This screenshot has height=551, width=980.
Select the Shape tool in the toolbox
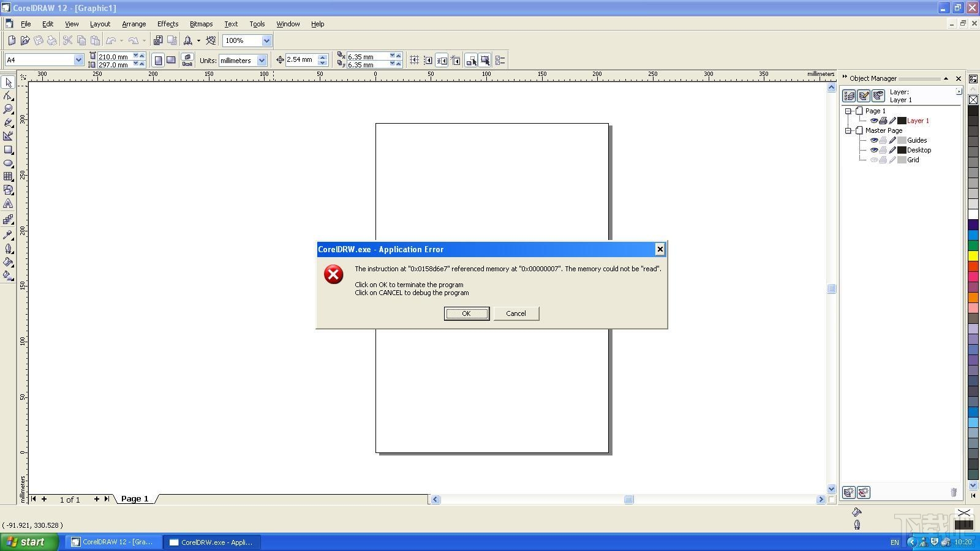click(x=8, y=96)
